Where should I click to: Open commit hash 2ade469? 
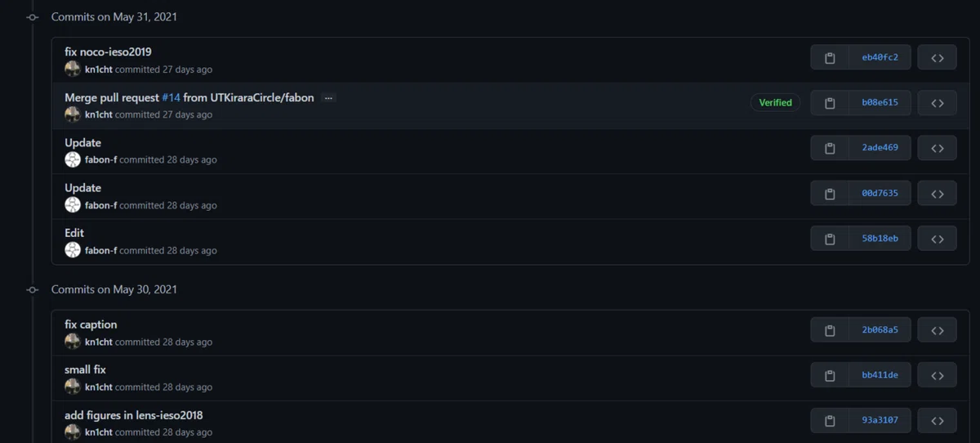pyautogui.click(x=880, y=148)
